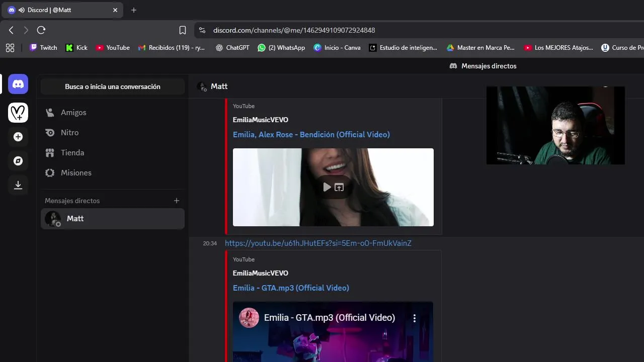This screenshot has width=644, height=362.
Task: Open Recibidos Gmail bookmark
Action: point(172,48)
